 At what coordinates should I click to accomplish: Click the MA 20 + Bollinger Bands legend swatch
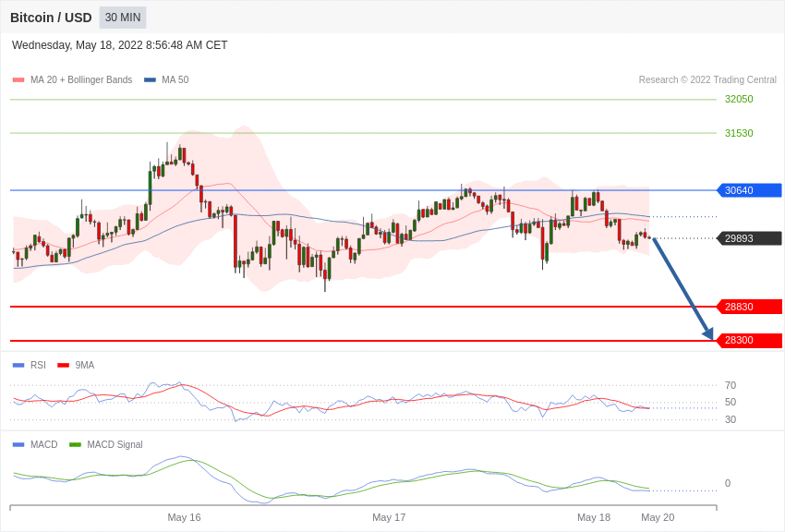(18, 80)
